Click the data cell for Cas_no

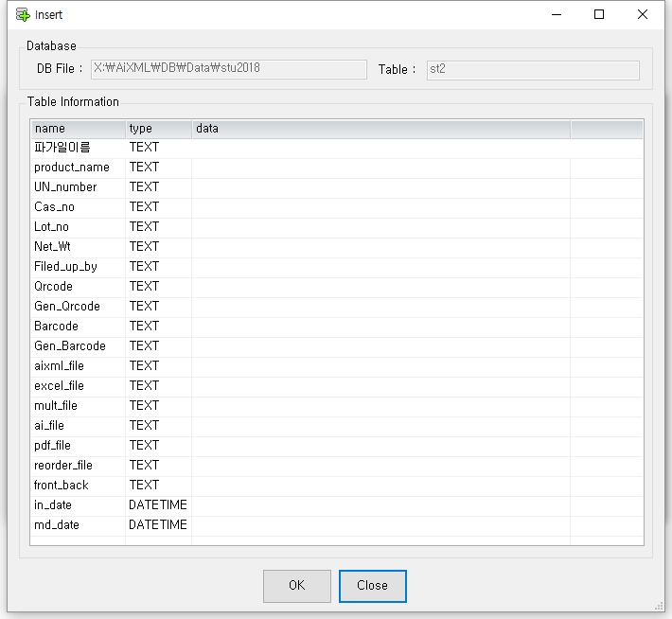click(380, 207)
